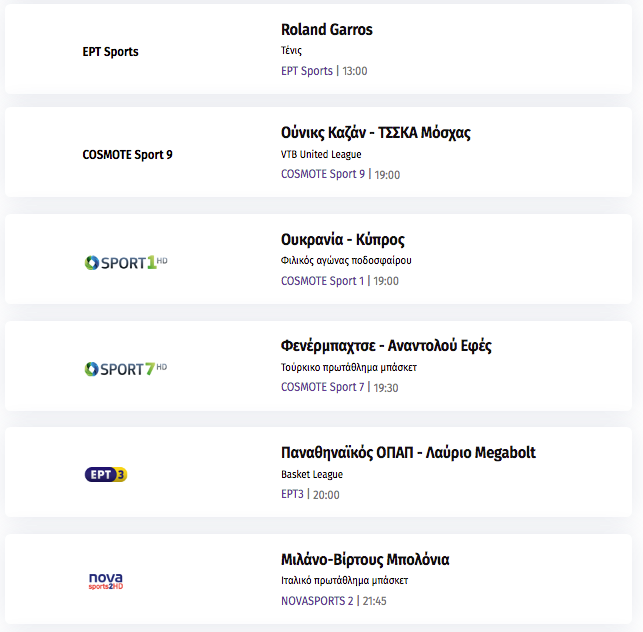This screenshot has width=643, height=632.
Task: Select the Φιλικός αγώνας ποδοσφαίρου subtitle text
Action: [x=346, y=261]
